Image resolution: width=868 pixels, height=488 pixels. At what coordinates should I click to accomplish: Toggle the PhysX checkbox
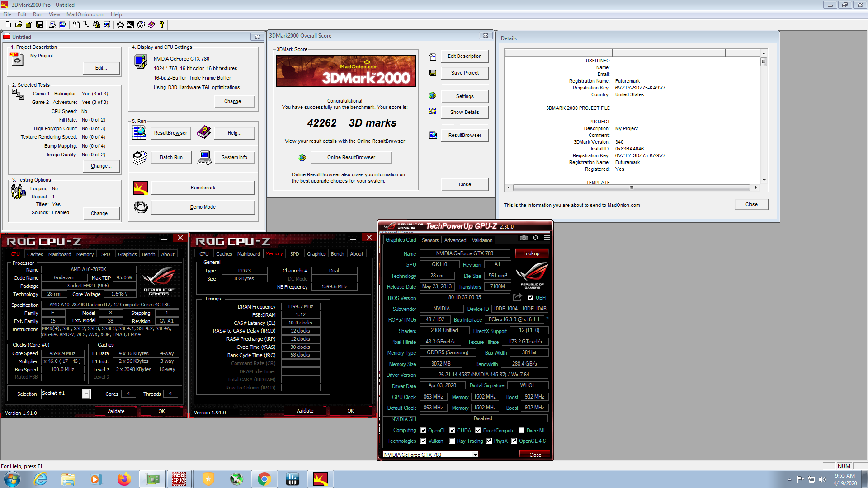point(489,441)
